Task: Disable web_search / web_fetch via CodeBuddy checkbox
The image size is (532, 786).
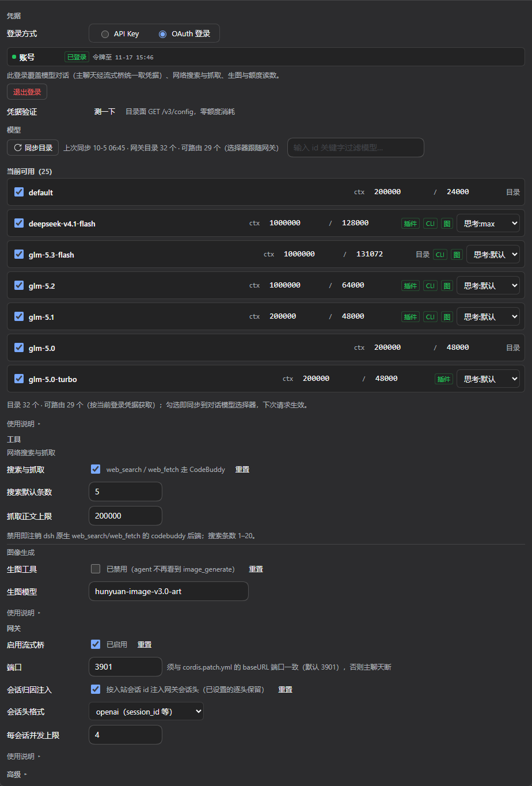Action: [96, 469]
